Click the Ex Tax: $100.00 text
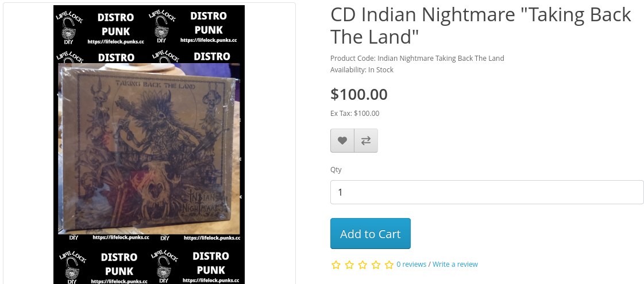644x284 pixels. 355,113
